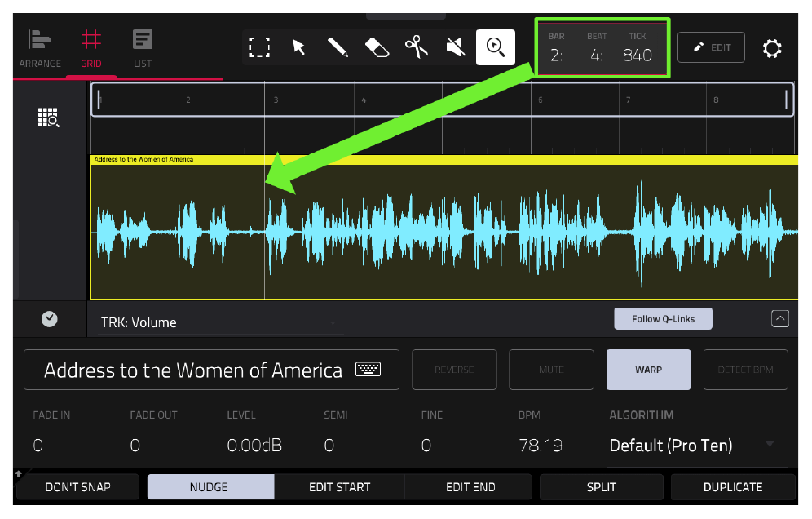Pick the eraser tool
The height and width of the screenshot is (519, 812).
tap(377, 47)
